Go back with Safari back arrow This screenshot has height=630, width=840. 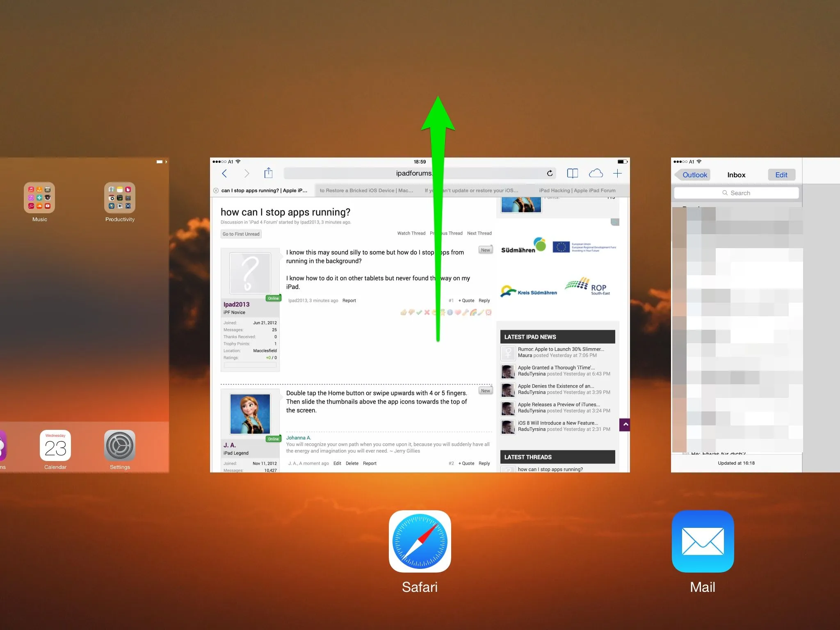[224, 173]
